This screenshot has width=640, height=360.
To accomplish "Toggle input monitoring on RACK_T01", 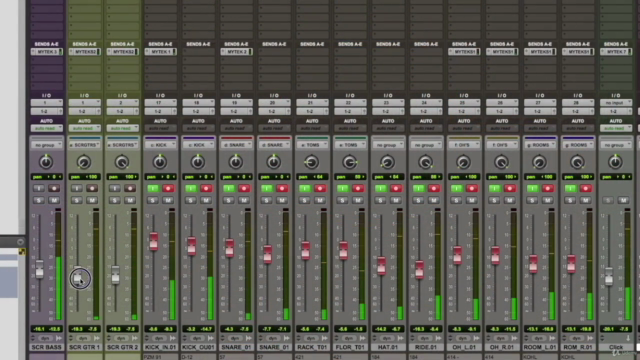I will pos(305,188).
